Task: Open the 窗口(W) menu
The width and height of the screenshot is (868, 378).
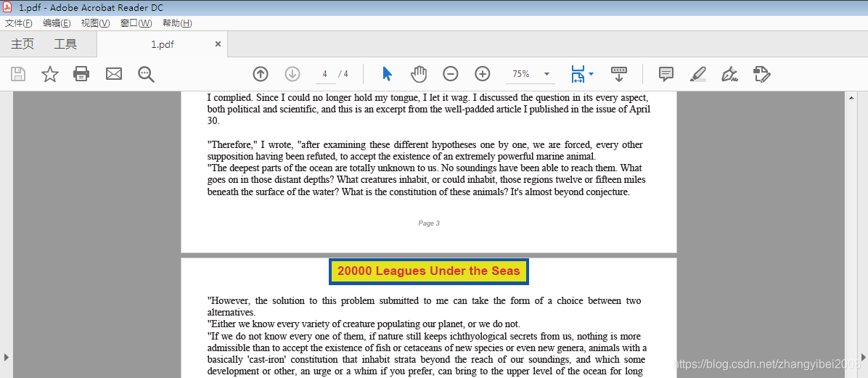Action: [x=136, y=23]
